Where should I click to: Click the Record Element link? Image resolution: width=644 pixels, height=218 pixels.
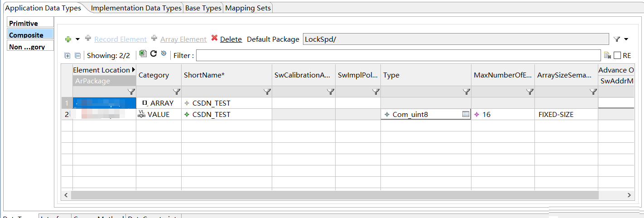click(x=120, y=39)
